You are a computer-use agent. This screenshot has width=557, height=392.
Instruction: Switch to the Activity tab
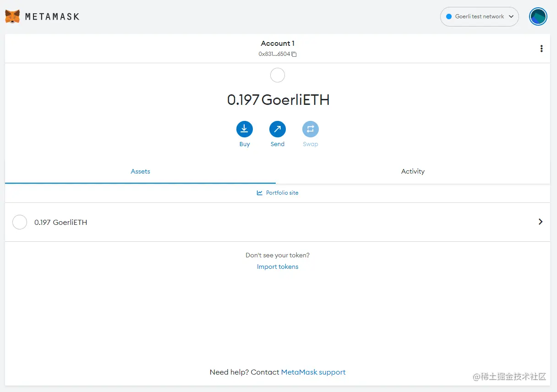coord(413,171)
